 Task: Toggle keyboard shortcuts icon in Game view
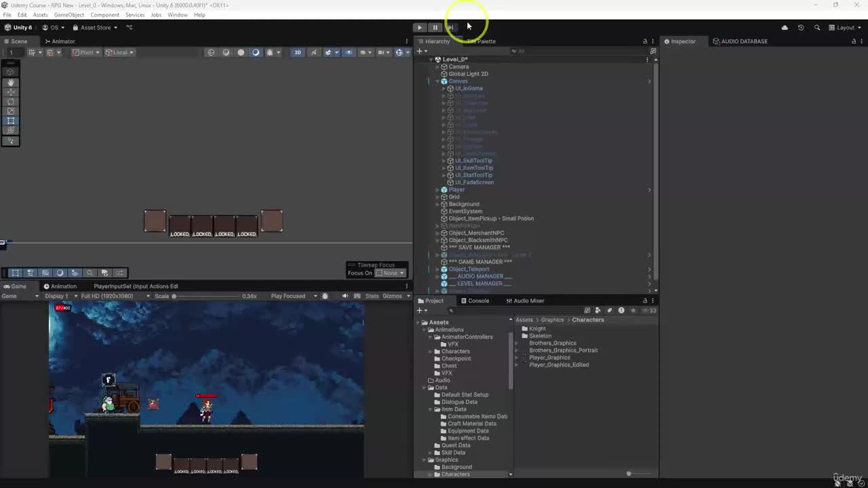tap(356, 296)
